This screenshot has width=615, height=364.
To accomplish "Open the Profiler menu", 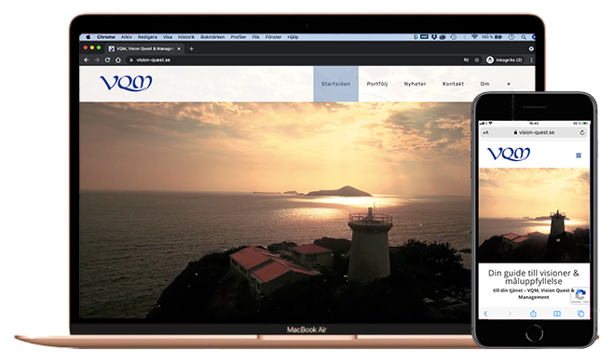I will click(239, 37).
